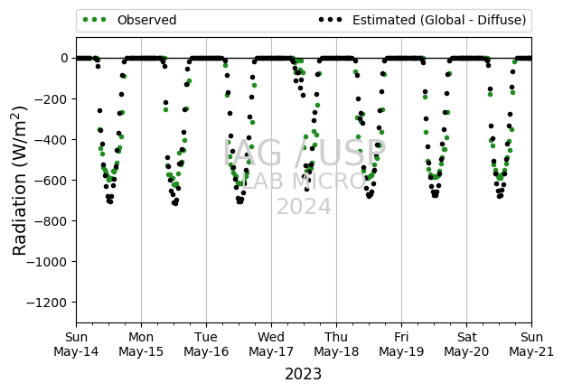
Task: Click the '0' y-axis tick label
Action: pos(64,58)
